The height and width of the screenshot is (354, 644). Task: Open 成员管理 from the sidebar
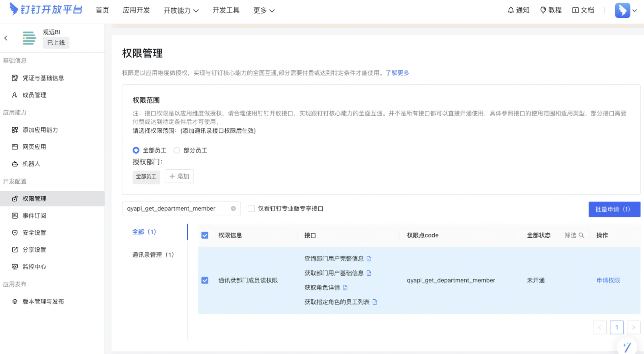[52, 95]
